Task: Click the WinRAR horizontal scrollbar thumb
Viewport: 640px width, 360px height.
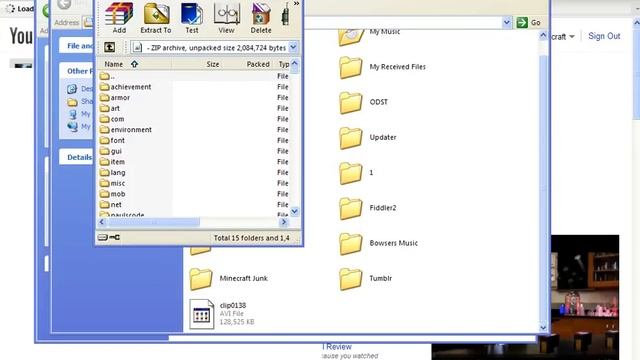Action: [x=153, y=222]
